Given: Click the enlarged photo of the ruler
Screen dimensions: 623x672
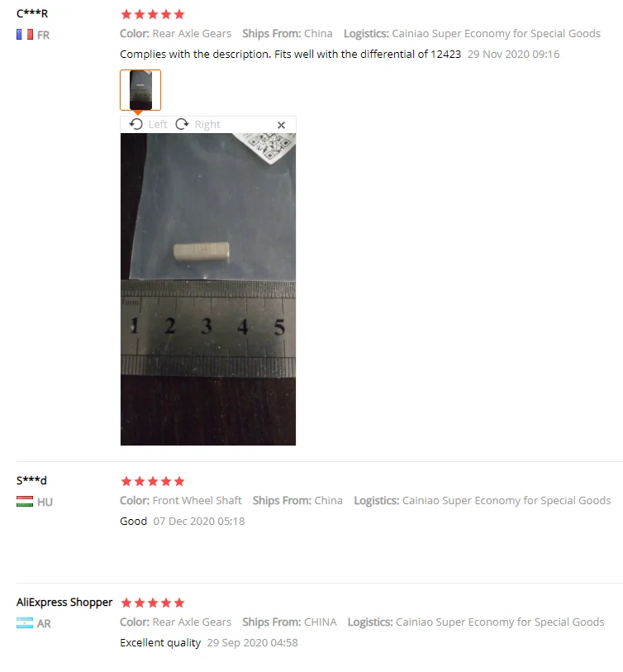Looking at the screenshot, I should [x=208, y=289].
